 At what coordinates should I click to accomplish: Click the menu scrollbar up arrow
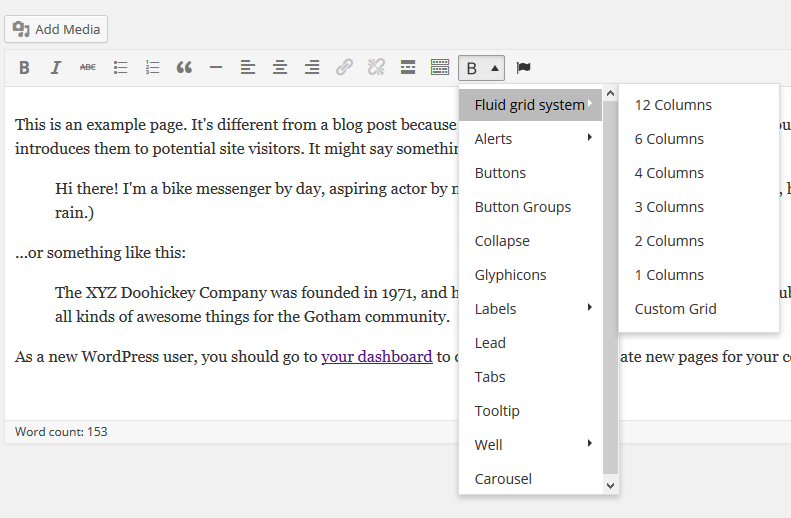tap(610, 93)
